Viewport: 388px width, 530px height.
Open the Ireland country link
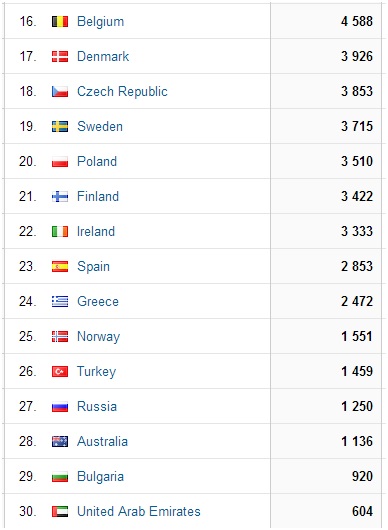click(x=96, y=232)
